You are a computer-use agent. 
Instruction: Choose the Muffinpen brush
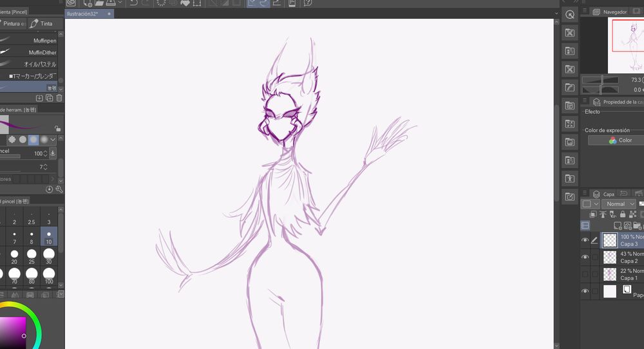click(x=28, y=40)
